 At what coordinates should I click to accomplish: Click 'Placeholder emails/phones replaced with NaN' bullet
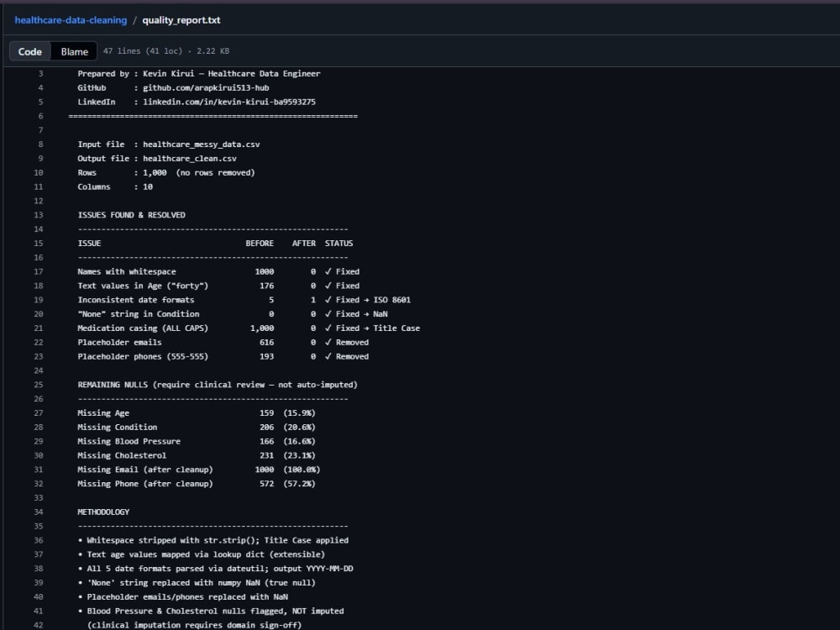182,596
